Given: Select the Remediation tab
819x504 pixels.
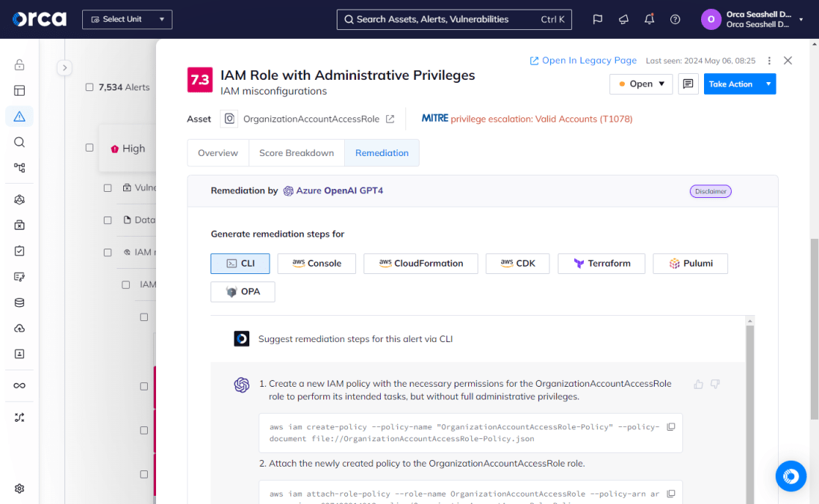Looking at the screenshot, I should tap(382, 153).
